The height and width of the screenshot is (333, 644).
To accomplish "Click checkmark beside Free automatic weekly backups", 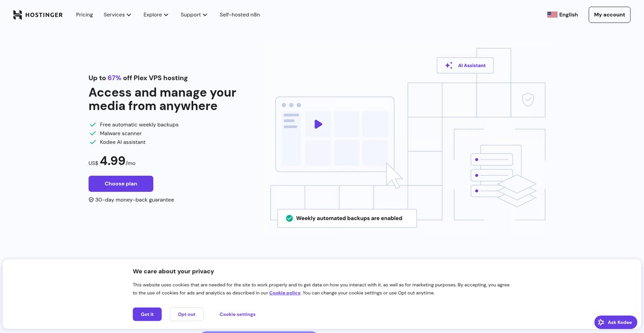I will [x=93, y=125].
